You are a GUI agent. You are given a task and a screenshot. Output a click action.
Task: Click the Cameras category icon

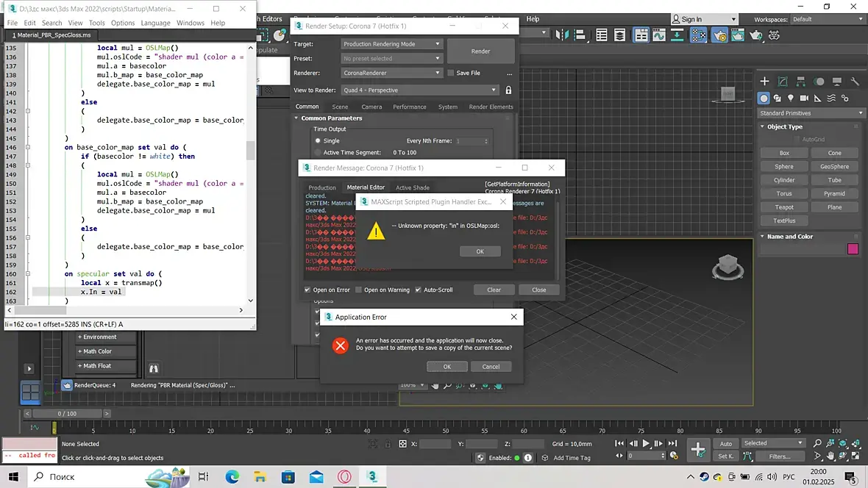coord(804,98)
